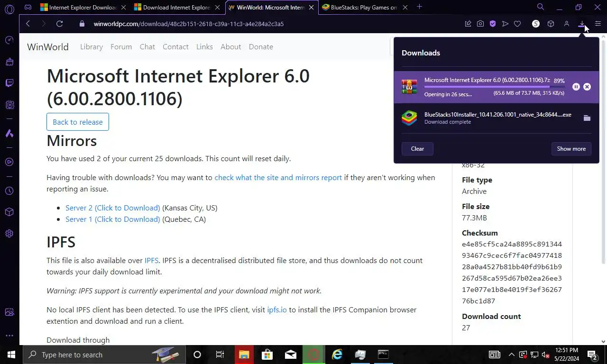The width and height of the screenshot is (607, 364).
Task: Open GX Corner gamepad icon in tab bar
Action: click(28, 7)
